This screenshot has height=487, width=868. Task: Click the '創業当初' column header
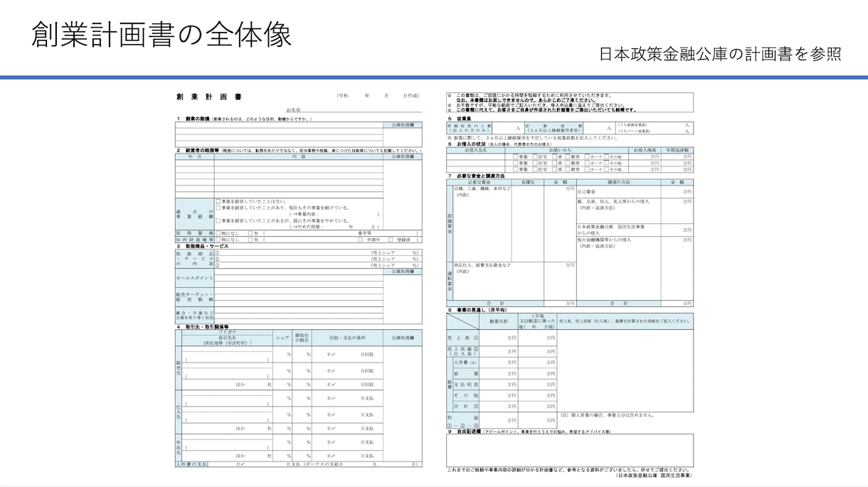(x=499, y=322)
